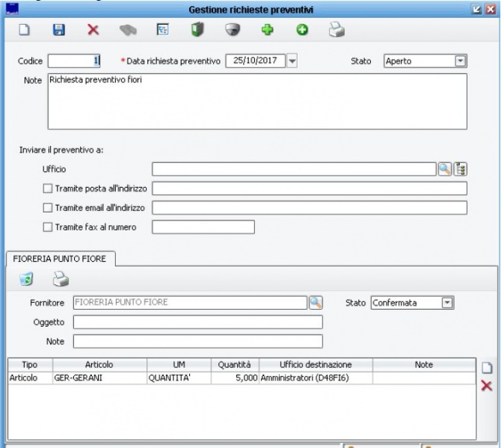Print the request using top toolbar printer
Screen dimensions: 501x448
tap(337, 31)
